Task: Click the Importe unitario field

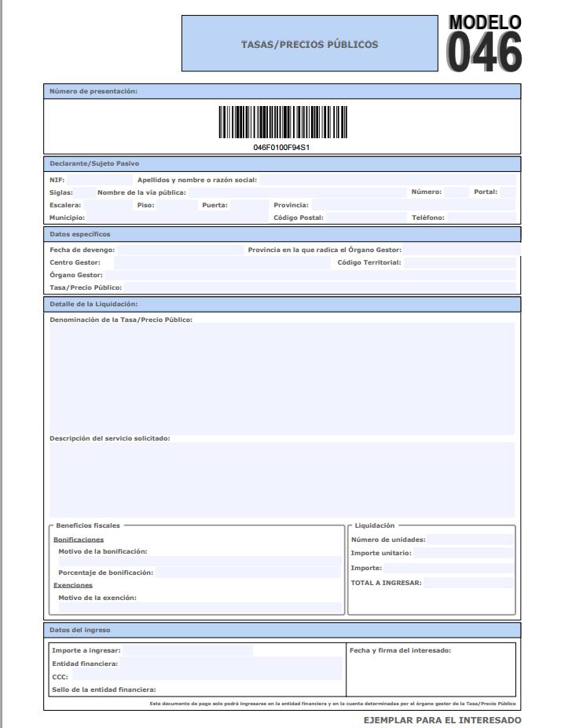Action: point(464,554)
